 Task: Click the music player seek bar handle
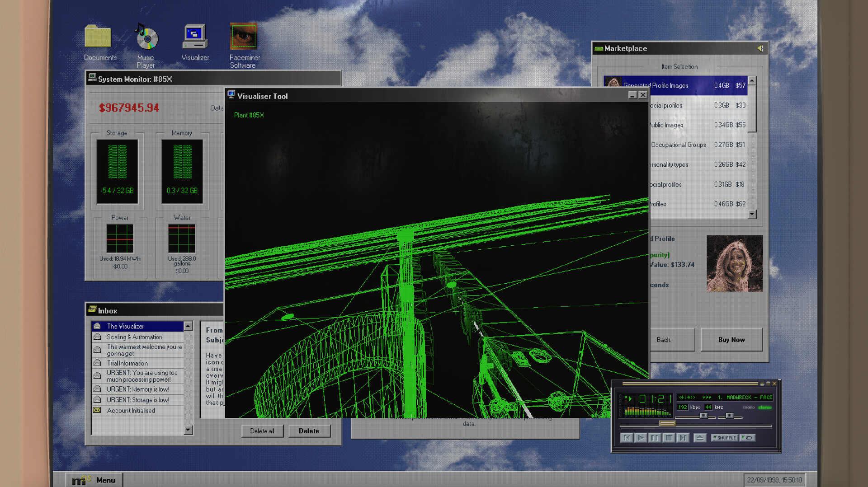tap(667, 423)
